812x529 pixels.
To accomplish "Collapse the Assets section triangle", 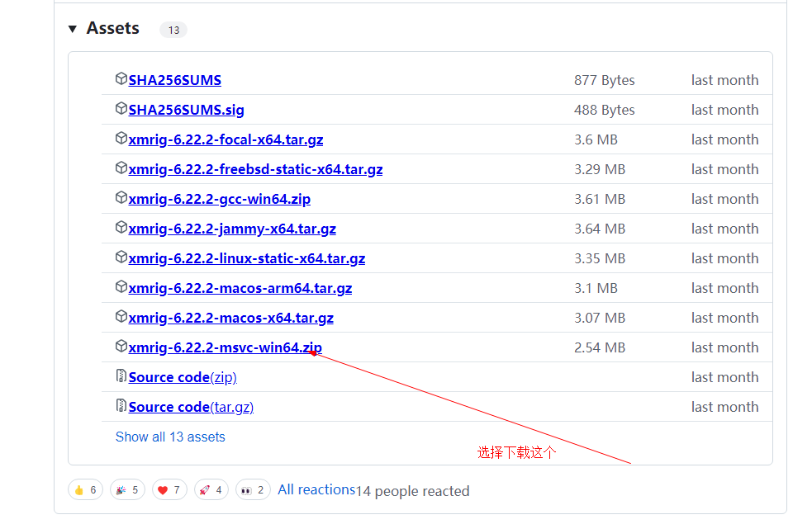I will click(73, 29).
